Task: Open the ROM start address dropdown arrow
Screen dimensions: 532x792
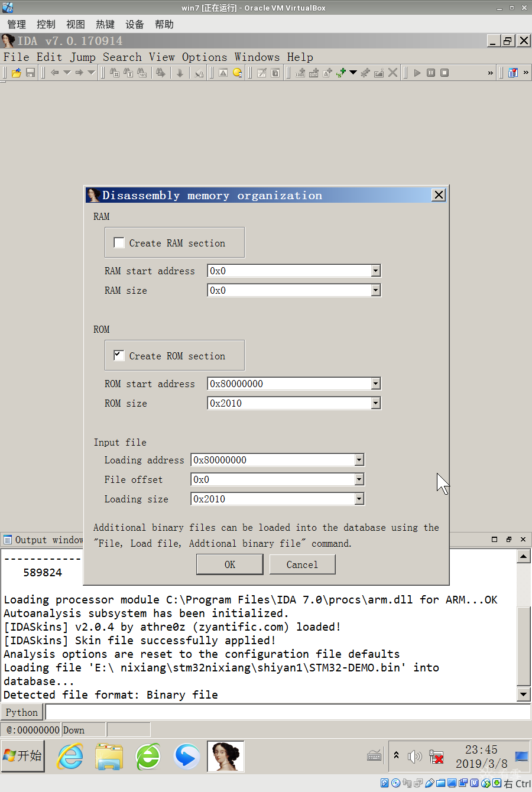Action: (375, 384)
